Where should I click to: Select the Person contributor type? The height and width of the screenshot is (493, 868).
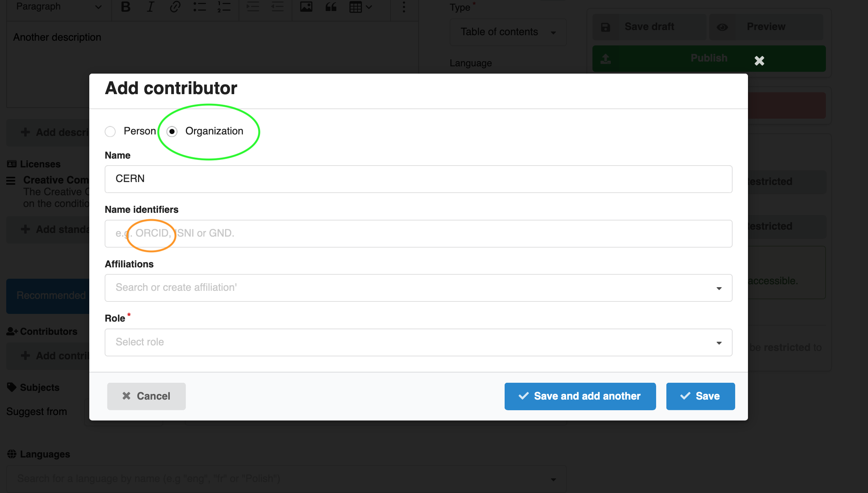coord(110,131)
